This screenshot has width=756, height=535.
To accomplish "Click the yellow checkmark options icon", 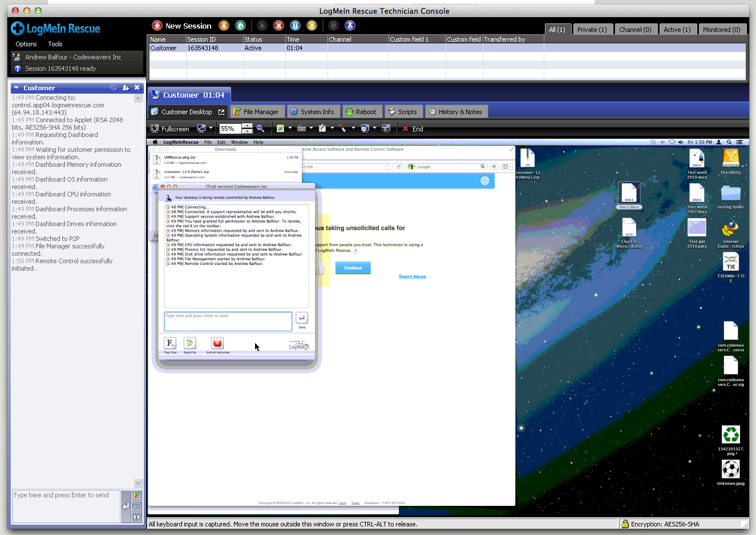I will click(280, 128).
